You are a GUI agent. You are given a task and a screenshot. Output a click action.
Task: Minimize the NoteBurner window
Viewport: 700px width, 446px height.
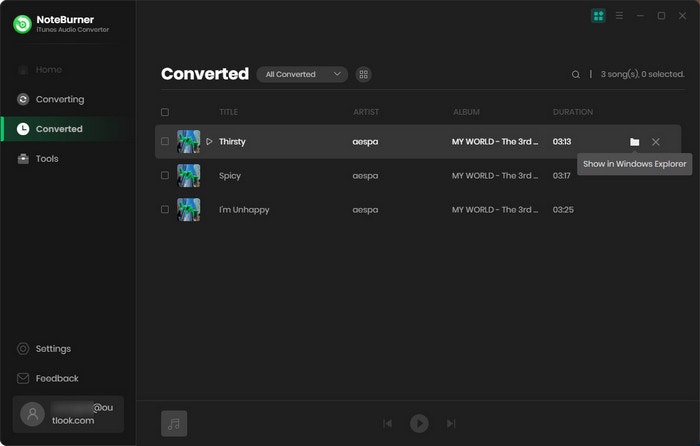point(640,16)
